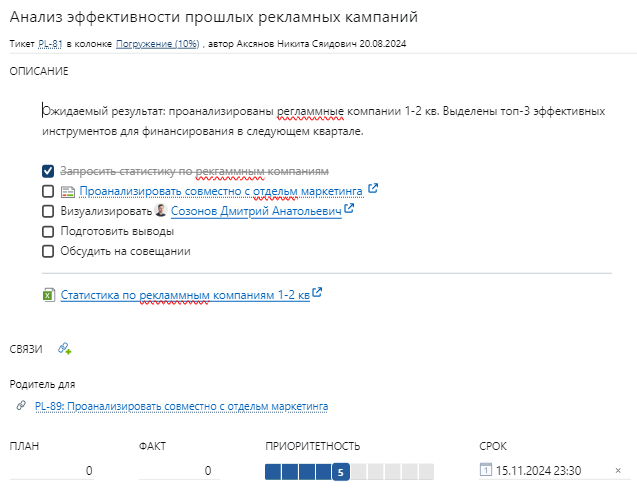
Task: Open 'Статистика по рекламмным компаниям 1-2 кв' file
Action: click(185, 295)
